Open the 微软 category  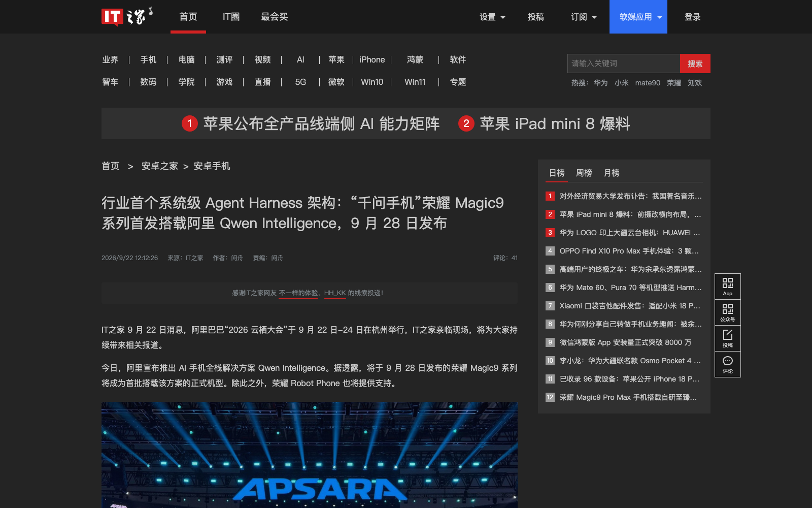[x=336, y=82]
